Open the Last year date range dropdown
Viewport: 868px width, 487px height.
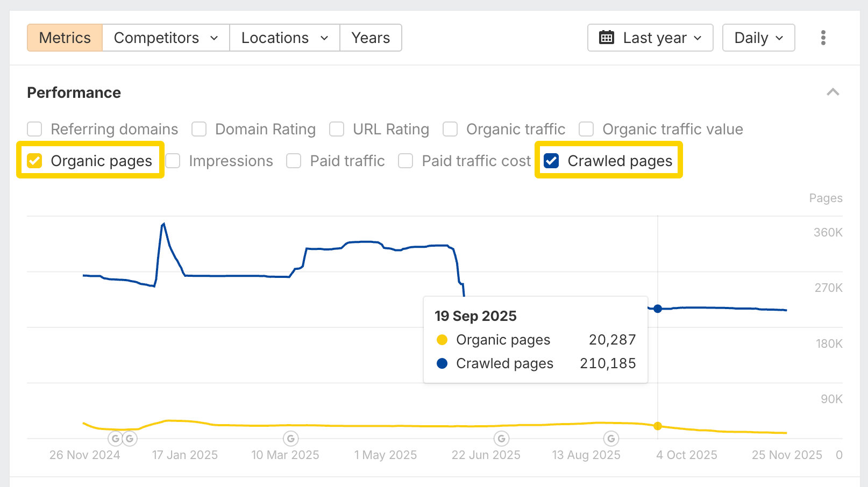point(650,38)
